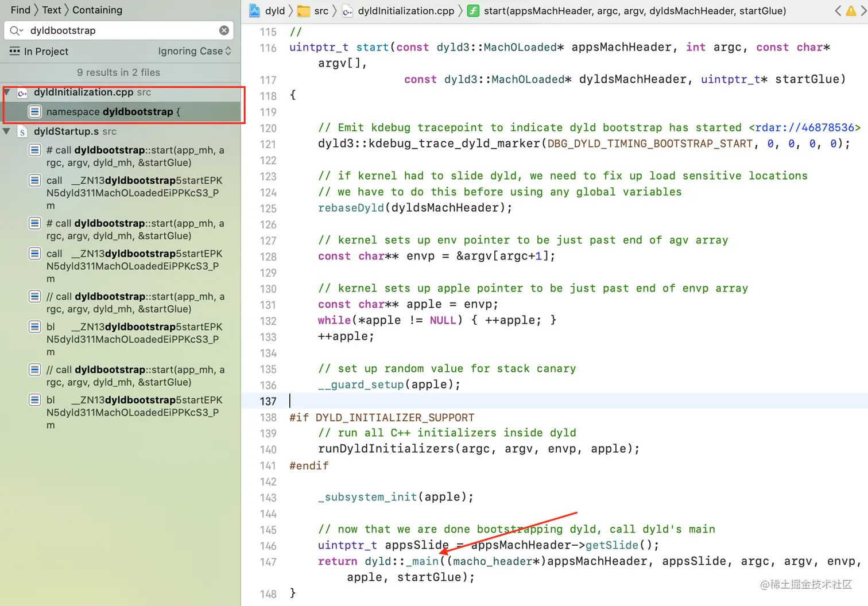Change the Containing match option

(97, 10)
